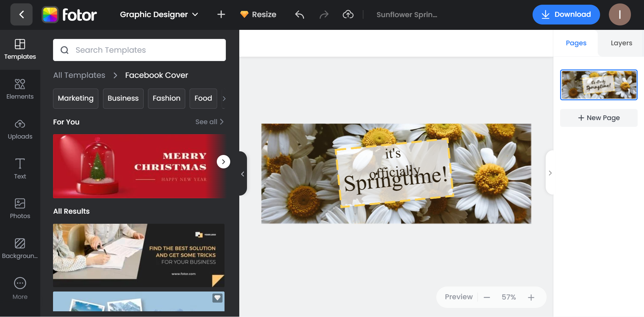This screenshot has height=317, width=644.
Task: Collapse the left templates panel
Action: pyautogui.click(x=242, y=173)
